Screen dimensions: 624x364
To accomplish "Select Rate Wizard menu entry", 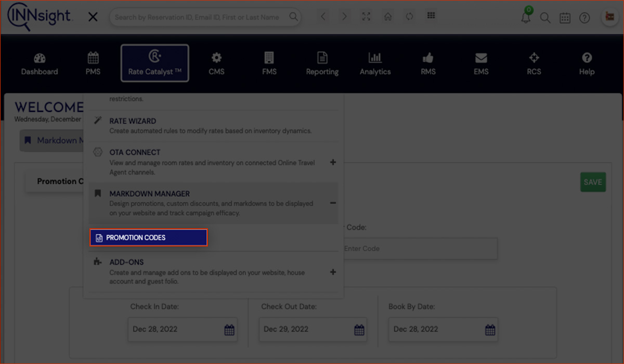I will tap(213, 125).
